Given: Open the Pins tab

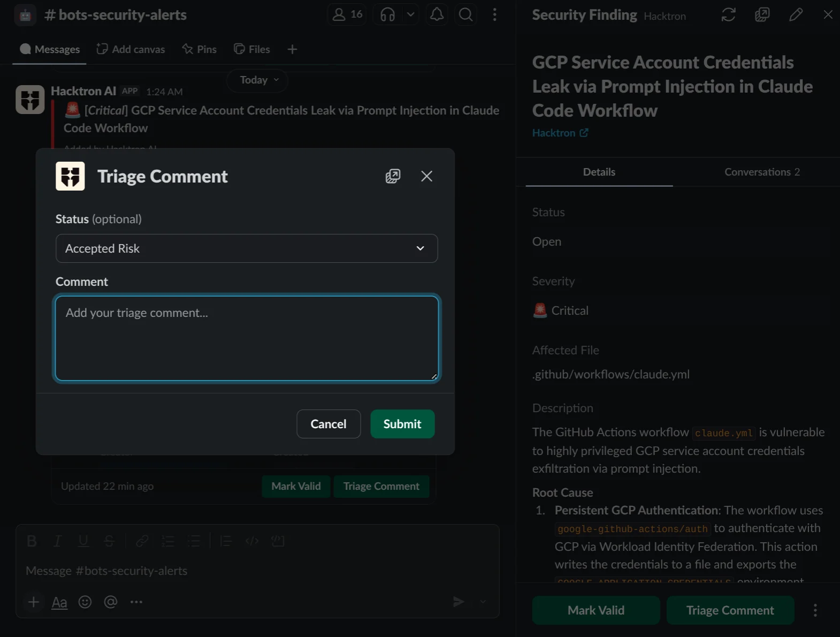Looking at the screenshot, I should (199, 49).
